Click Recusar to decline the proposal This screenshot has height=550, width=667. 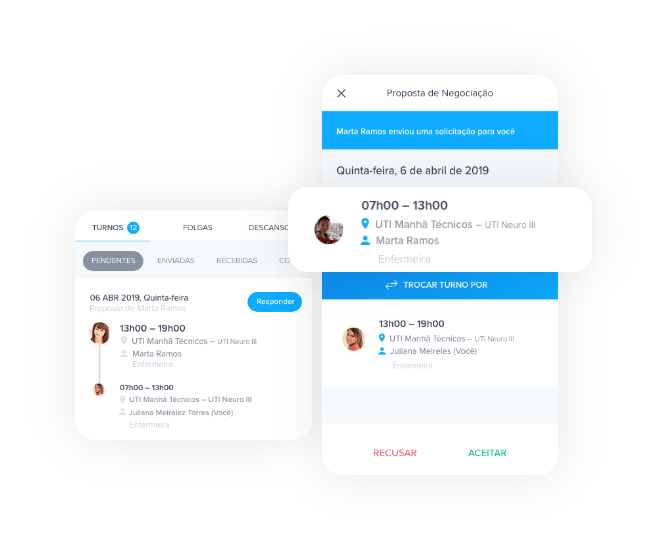[395, 453]
